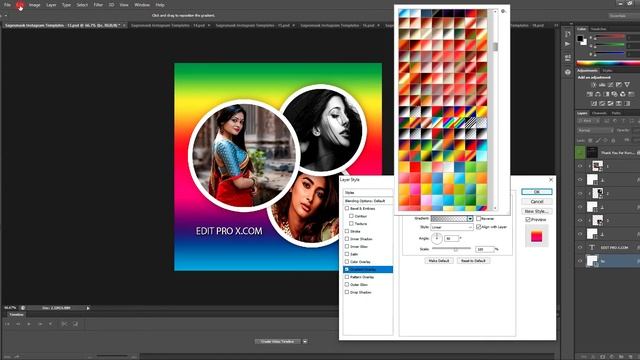The image size is (640, 360).
Task: Open the Gradient dropdown arrow
Action: (470, 219)
